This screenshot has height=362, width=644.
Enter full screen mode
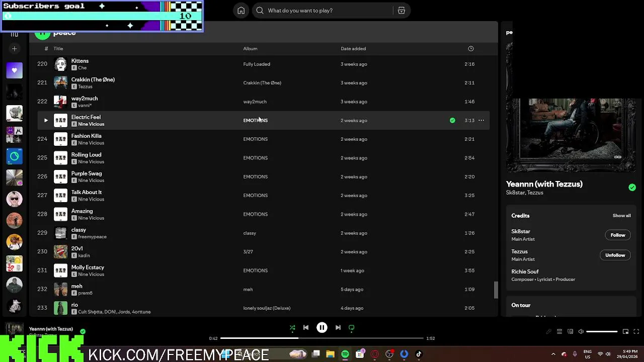click(636, 332)
